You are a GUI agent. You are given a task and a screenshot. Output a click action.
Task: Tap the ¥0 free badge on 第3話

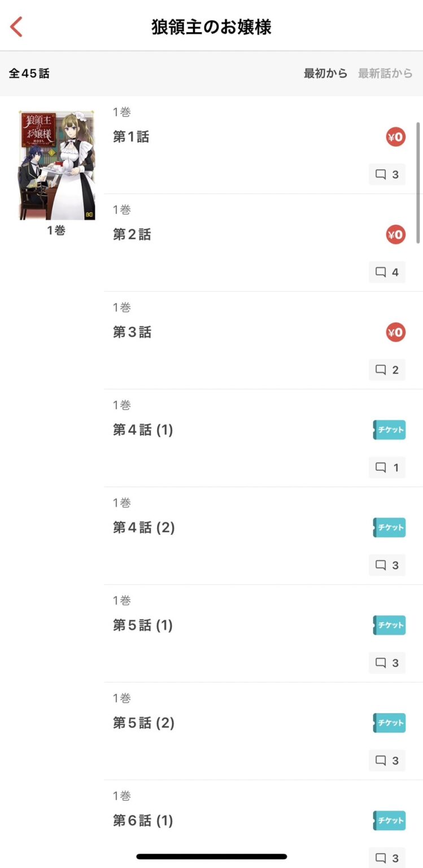396,332
